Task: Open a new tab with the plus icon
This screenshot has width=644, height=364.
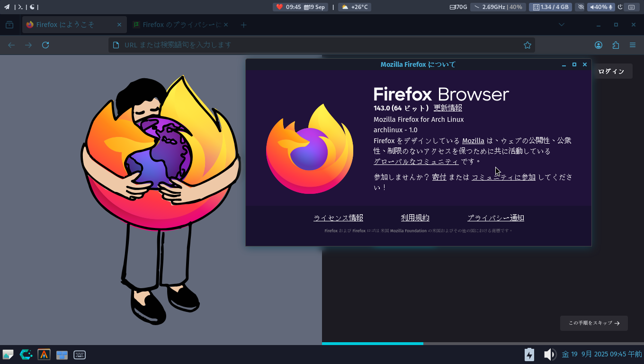Action: pyautogui.click(x=243, y=25)
